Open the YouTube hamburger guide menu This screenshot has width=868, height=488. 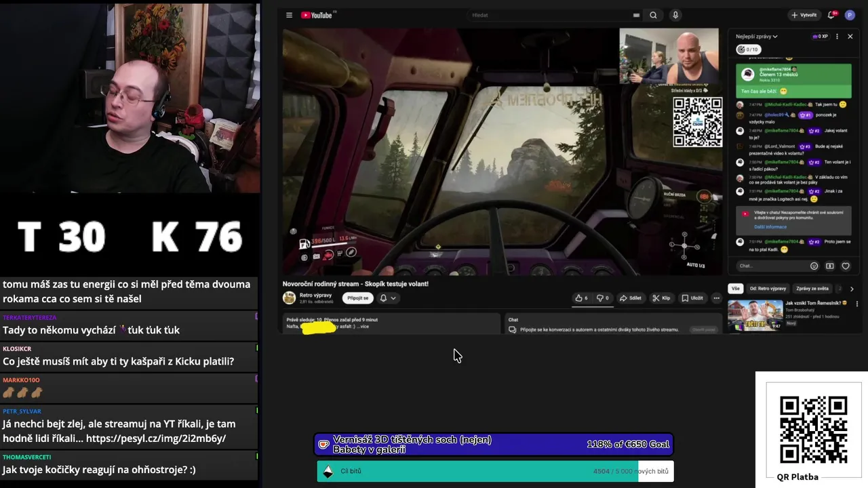(x=289, y=15)
